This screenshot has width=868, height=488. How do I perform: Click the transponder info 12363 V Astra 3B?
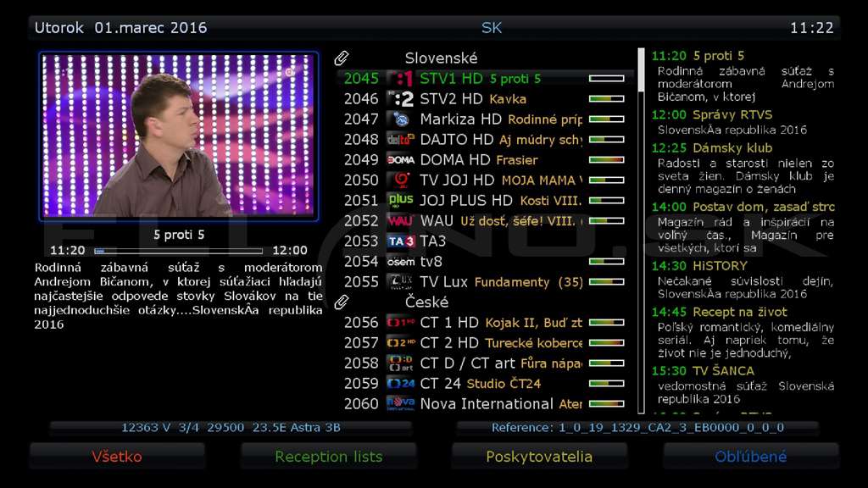[x=231, y=428]
